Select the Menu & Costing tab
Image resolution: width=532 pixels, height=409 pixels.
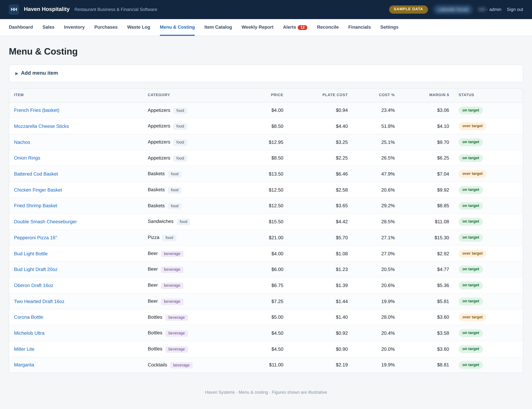(177, 27)
